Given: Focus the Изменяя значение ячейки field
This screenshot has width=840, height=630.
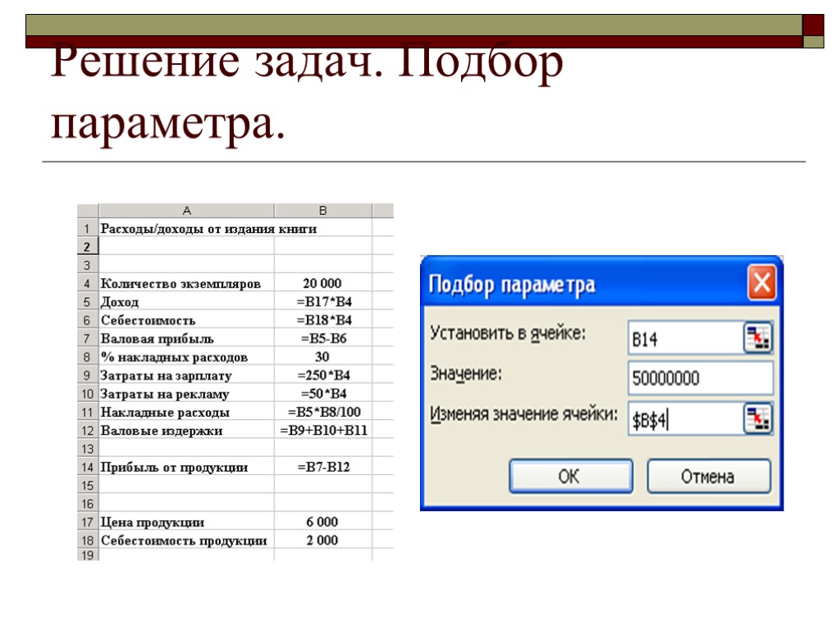Looking at the screenshot, I should coord(687,419).
